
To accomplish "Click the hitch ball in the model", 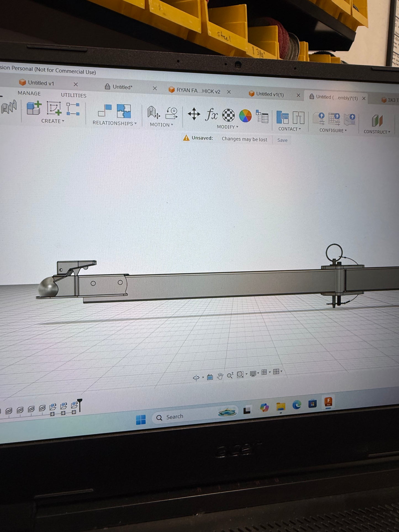I will tap(48, 287).
